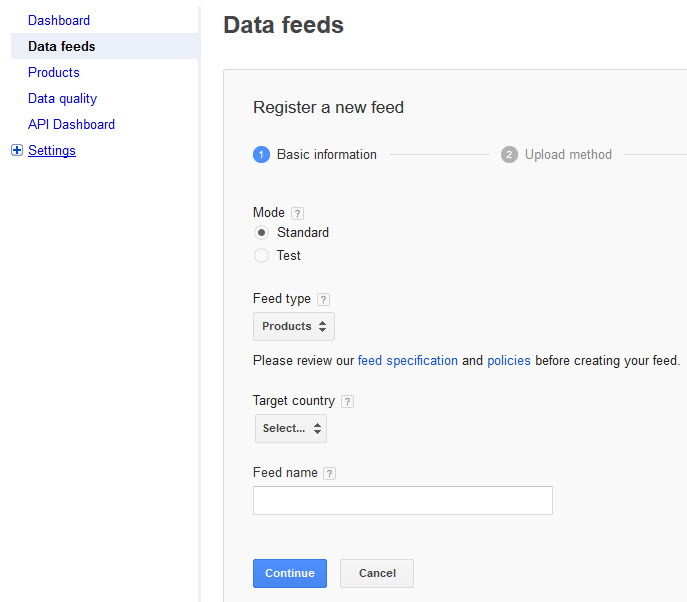This screenshot has height=602, width=687.
Task: Go to Products in the sidebar
Action: point(54,72)
